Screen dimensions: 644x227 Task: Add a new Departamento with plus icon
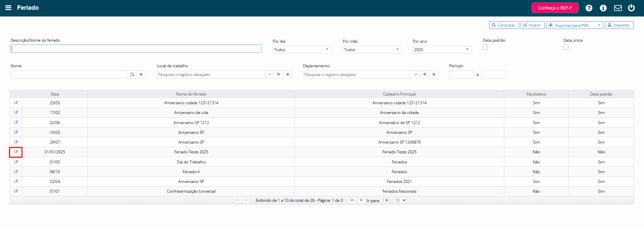pyautogui.click(x=425, y=74)
